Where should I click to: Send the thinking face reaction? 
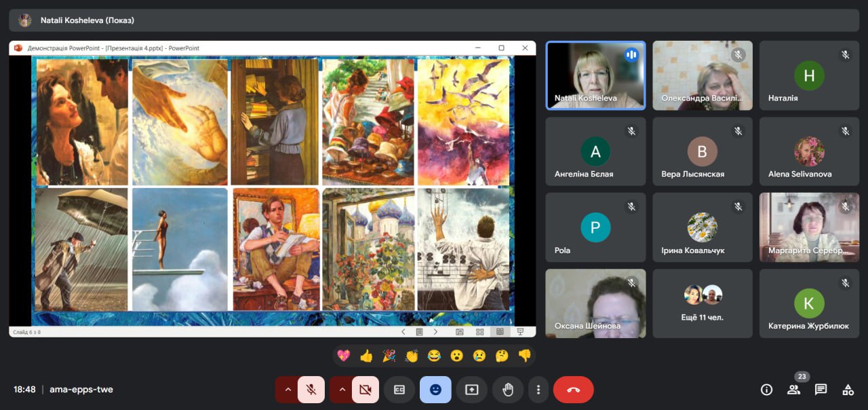point(502,356)
